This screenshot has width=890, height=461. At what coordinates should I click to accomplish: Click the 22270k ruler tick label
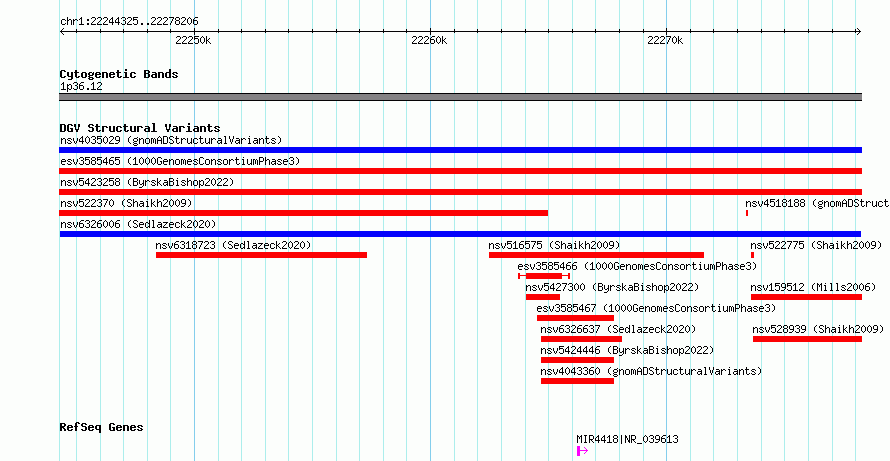pyautogui.click(x=665, y=40)
